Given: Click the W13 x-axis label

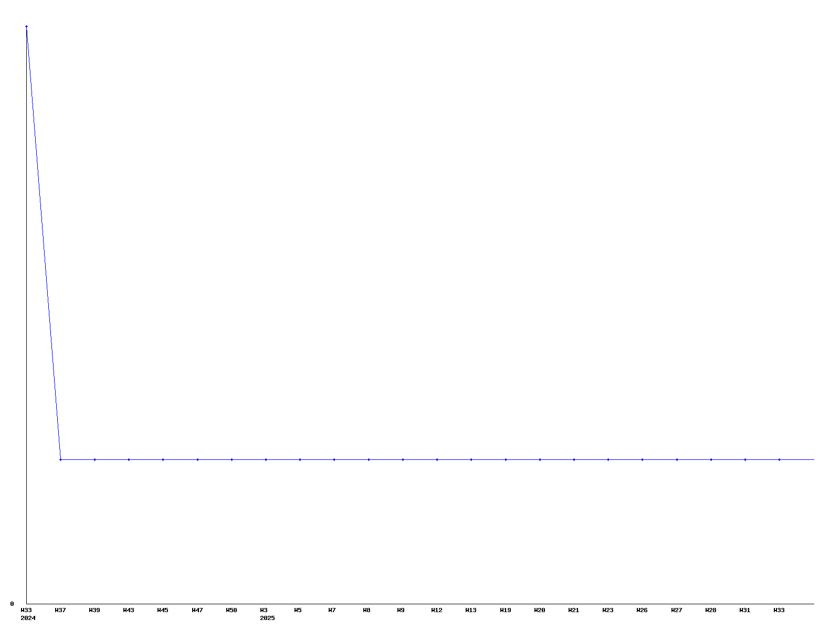Looking at the screenshot, I should (471, 610).
